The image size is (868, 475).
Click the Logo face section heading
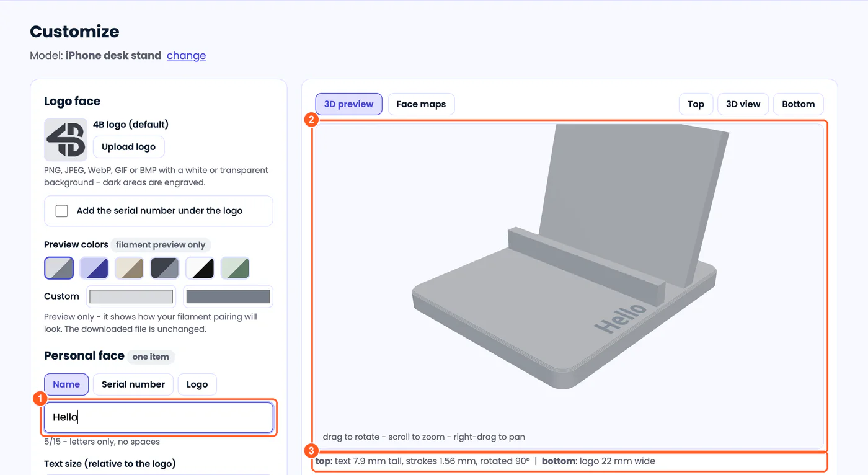tap(72, 101)
